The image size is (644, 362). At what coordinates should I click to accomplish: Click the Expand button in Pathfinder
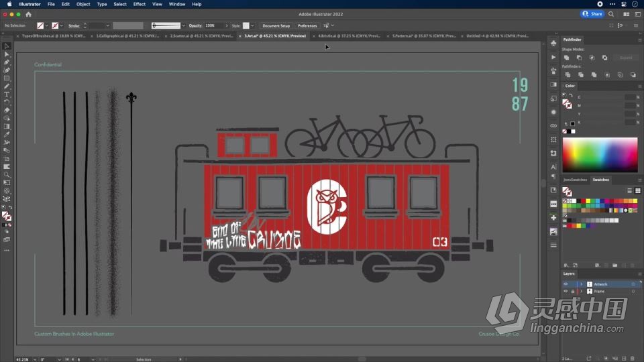(626, 58)
